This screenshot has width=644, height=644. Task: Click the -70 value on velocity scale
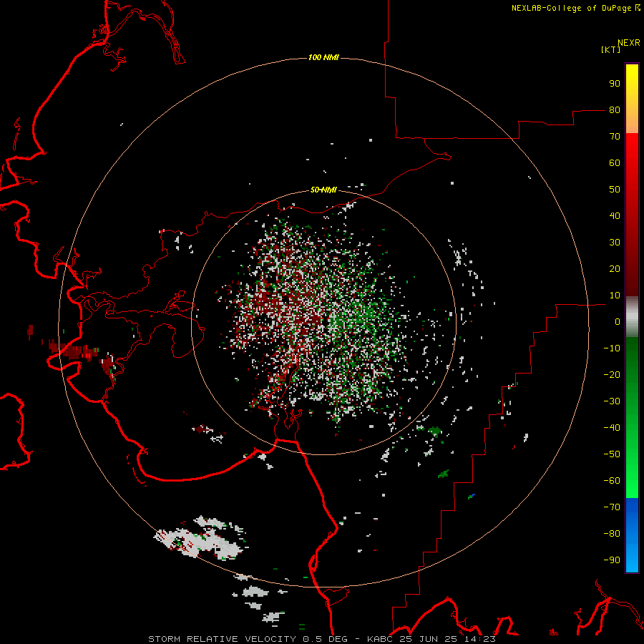(x=612, y=507)
